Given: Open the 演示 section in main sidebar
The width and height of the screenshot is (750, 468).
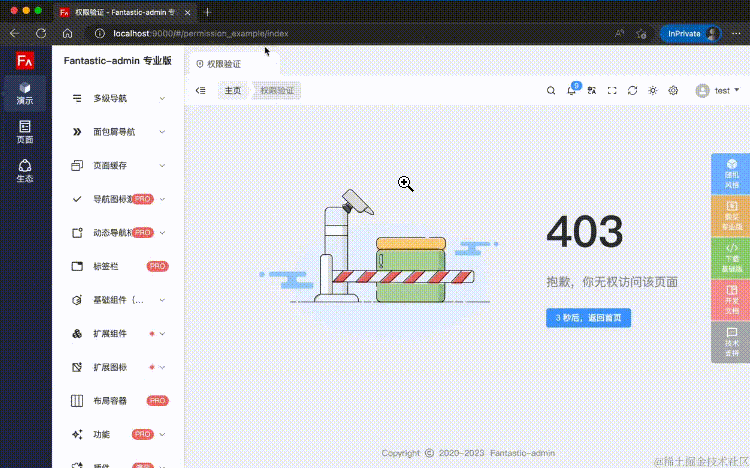Looking at the screenshot, I should pyautogui.click(x=25, y=93).
